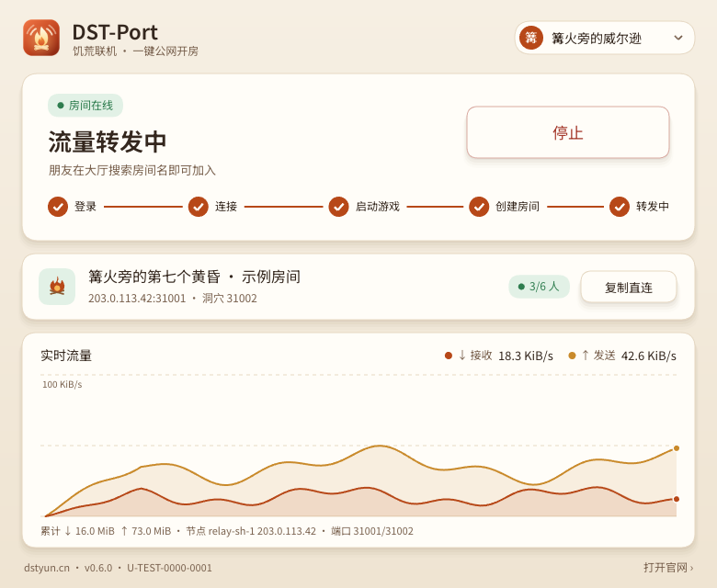
Task: Click the 发送 legend orange dot
Action: click(572, 356)
